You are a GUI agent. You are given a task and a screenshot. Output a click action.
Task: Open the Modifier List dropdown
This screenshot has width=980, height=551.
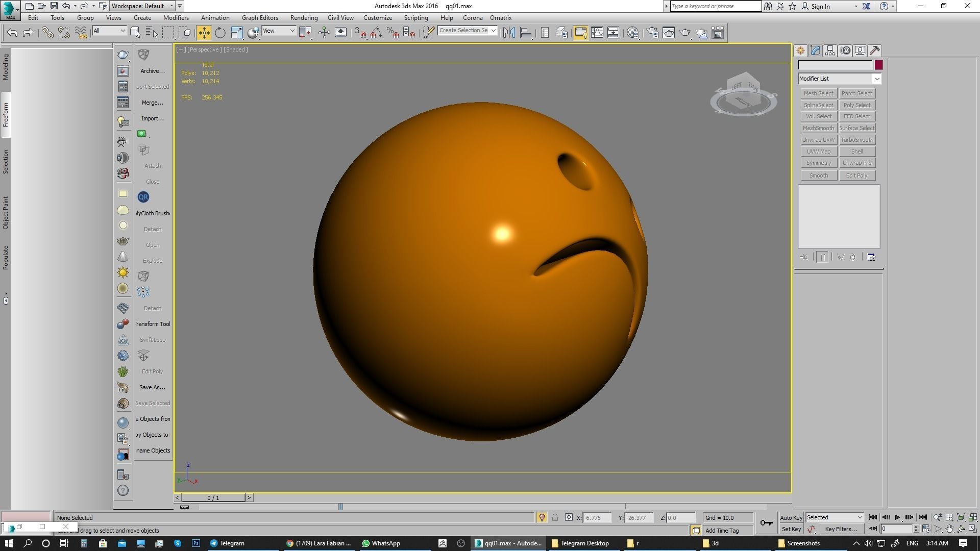(840, 79)
